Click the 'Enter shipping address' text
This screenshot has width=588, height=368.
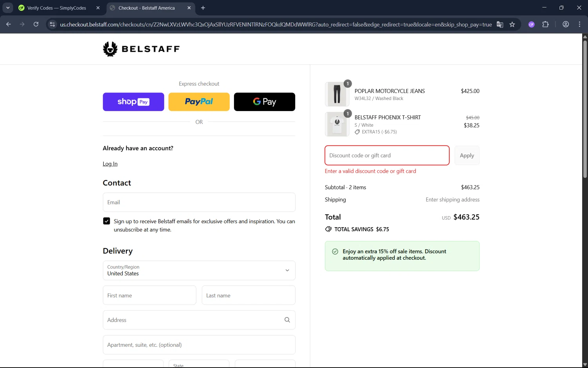(452, 200)
